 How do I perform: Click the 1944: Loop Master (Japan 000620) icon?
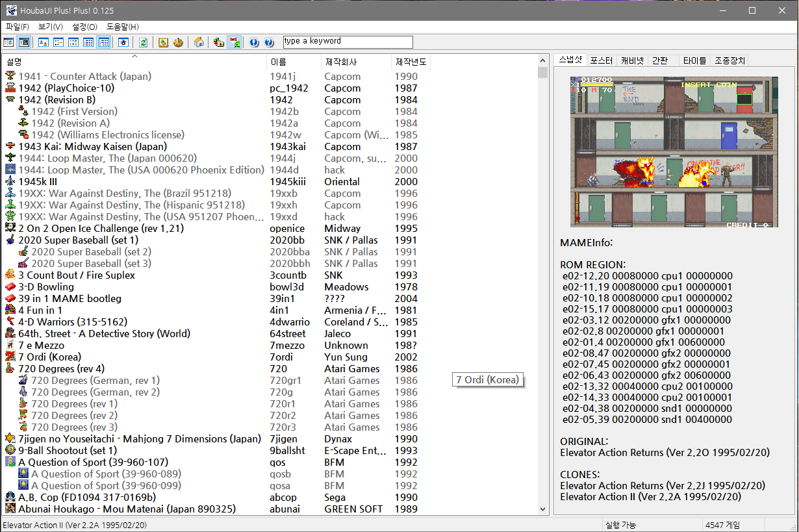(10, 158)
